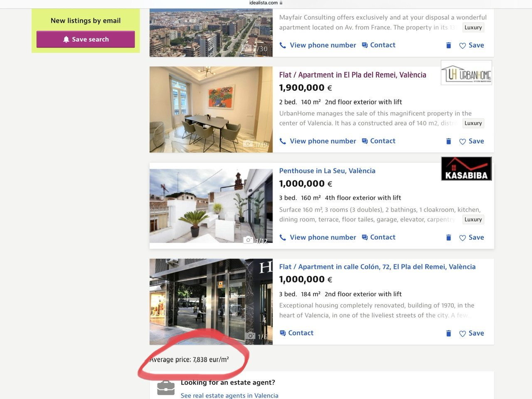Remove the calle Colón listing with trash icon
The image size is (532, 399).
tap(448, 333)
